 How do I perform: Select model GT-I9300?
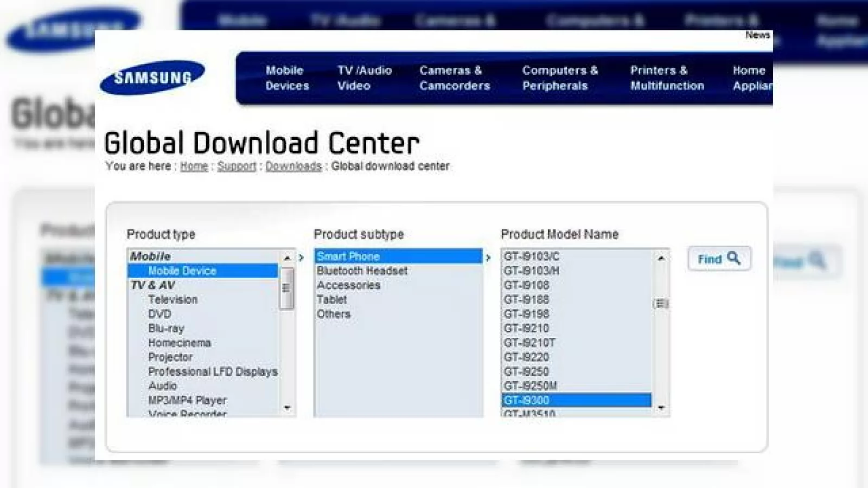pos(577,400)
